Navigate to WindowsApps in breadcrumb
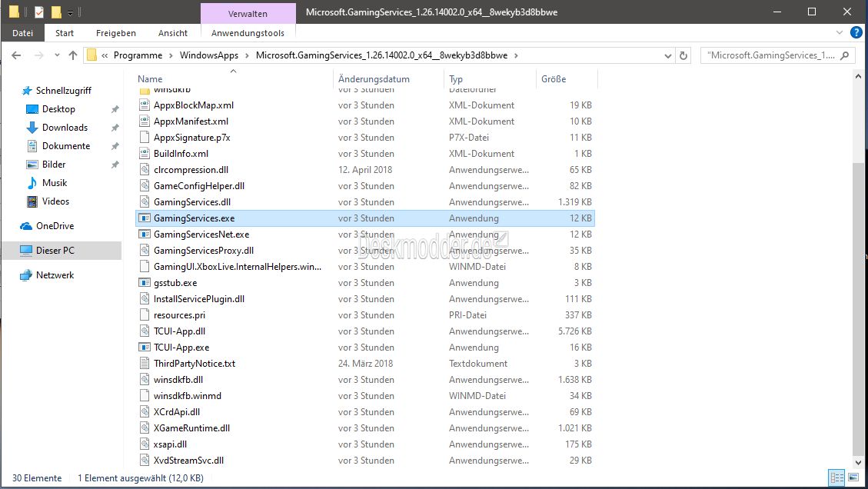 click(x=208, y=55)
